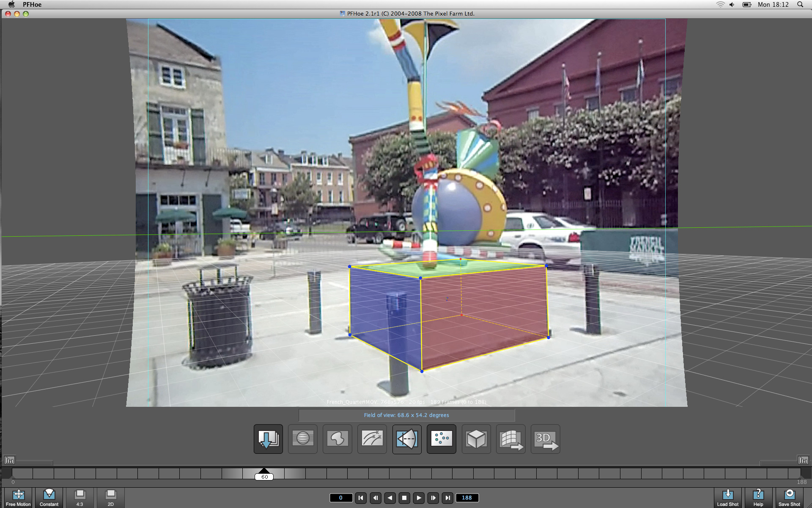Set camera motion with Free Motion button
Viewport: 812px width, 508px height.
click(18, 498)
